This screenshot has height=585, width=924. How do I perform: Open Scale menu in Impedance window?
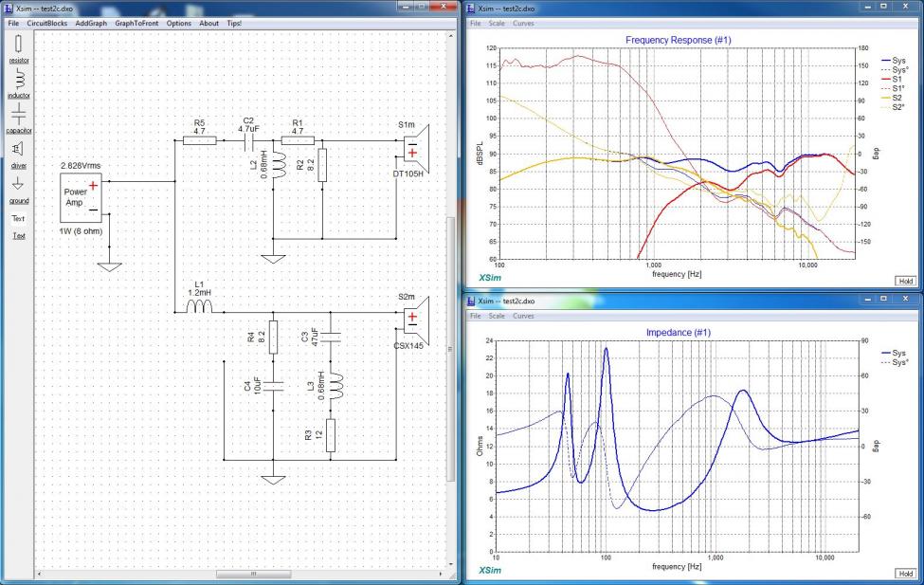coord(496,316)
